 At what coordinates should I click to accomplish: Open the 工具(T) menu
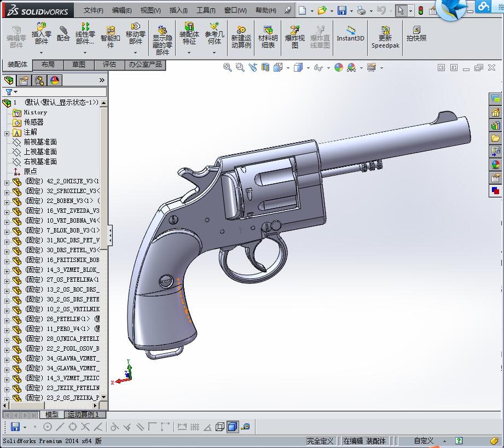pyautogui.click(x=206, y=10)
